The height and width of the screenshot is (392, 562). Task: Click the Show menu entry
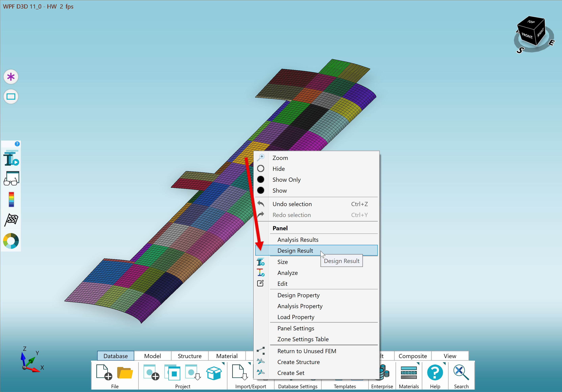316,190
